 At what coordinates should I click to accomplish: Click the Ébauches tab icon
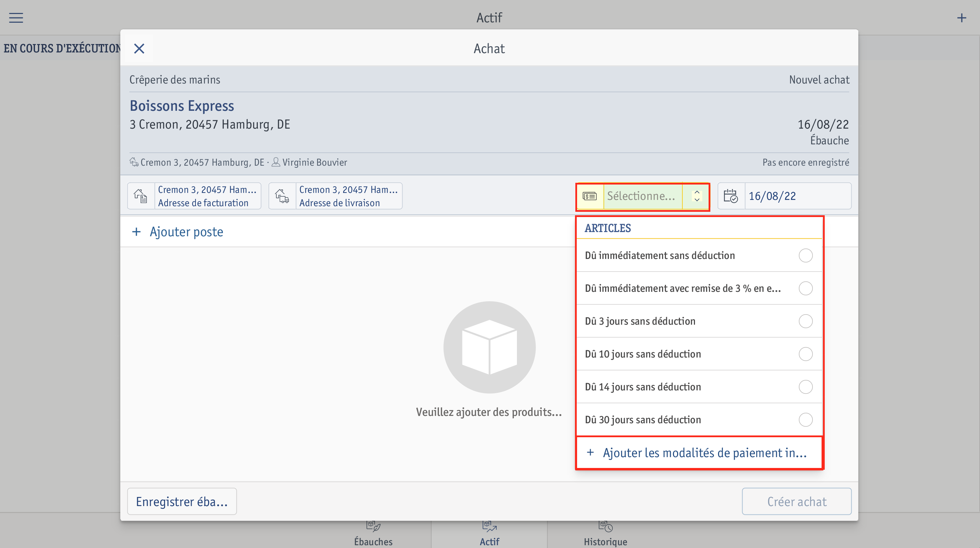[x=373, y=526]
